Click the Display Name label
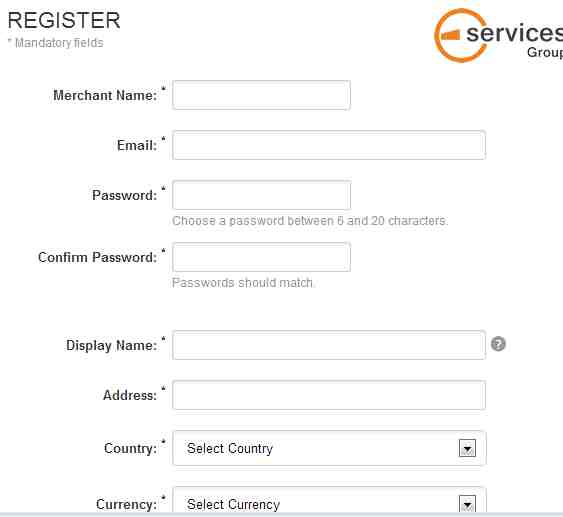This screenshot has width=563, height=517. (112, 345)
